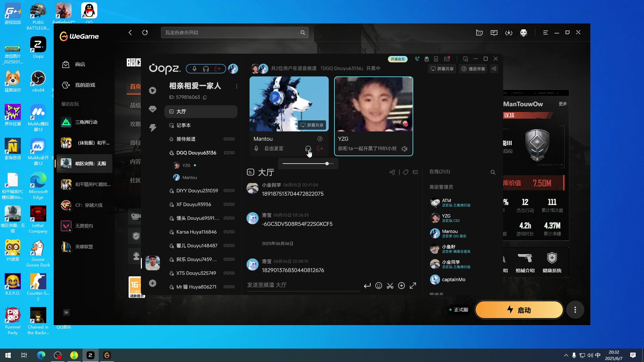
Task: Open WeGame launch options three-dot menu
Action: tap(575, 310)
